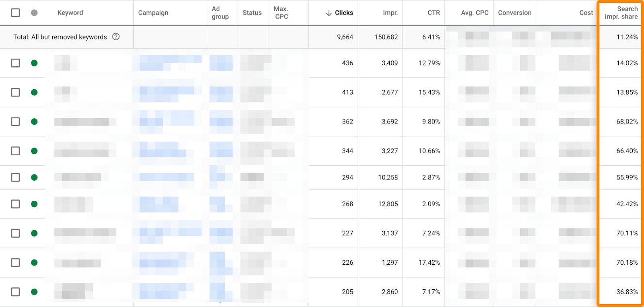The width and height of the screenshot is (644, 307).
Task: Click the Avg. CPC column header
Action: point(474,12)
